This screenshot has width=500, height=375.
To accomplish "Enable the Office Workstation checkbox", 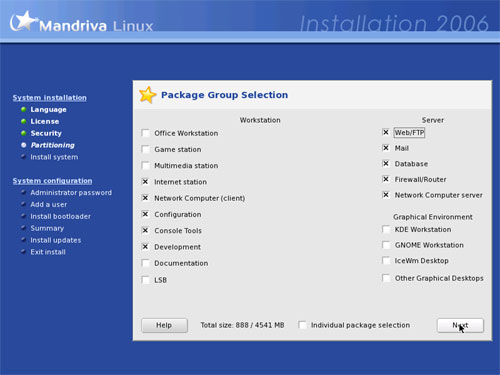I will (x=145, y=133).
